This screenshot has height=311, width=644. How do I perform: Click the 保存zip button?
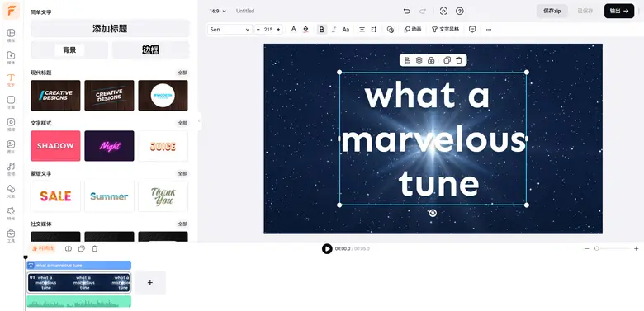tap(552, 11)
